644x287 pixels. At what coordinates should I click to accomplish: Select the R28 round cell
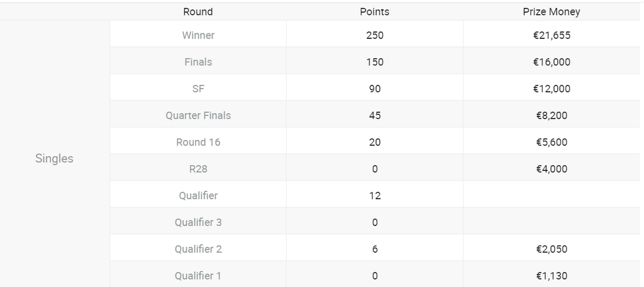coord(198,169)
